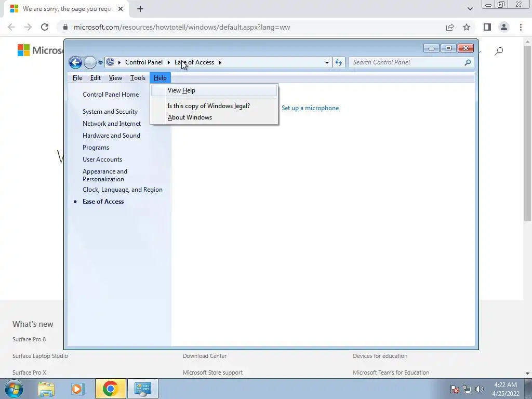Open the File menu
Screen dimensions: 532x399
pos(77,78)
